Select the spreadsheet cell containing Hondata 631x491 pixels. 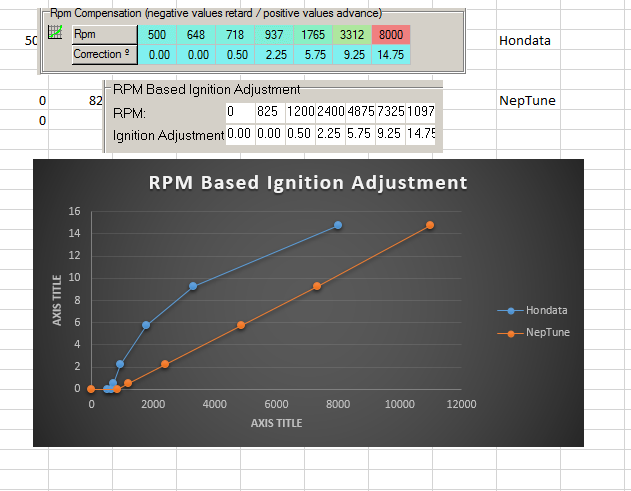click(524, 41)
